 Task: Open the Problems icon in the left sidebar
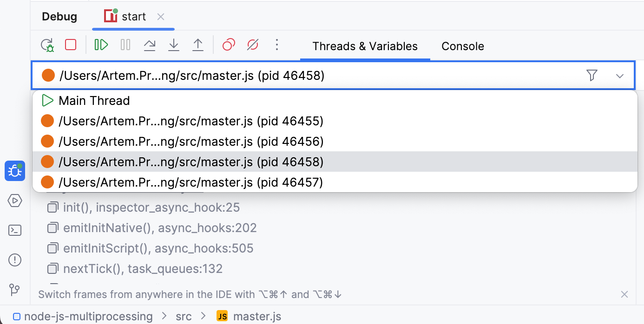(x=14, y=260)
